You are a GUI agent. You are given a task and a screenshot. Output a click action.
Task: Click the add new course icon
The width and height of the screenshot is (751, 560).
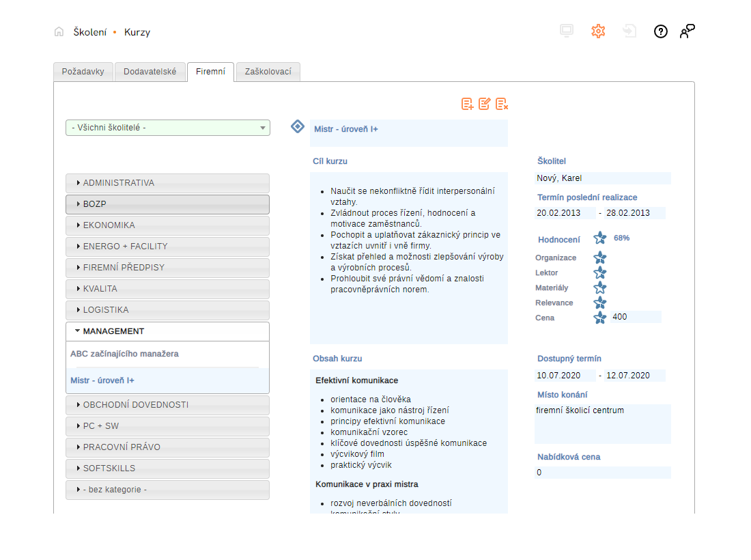click(467, 104)
